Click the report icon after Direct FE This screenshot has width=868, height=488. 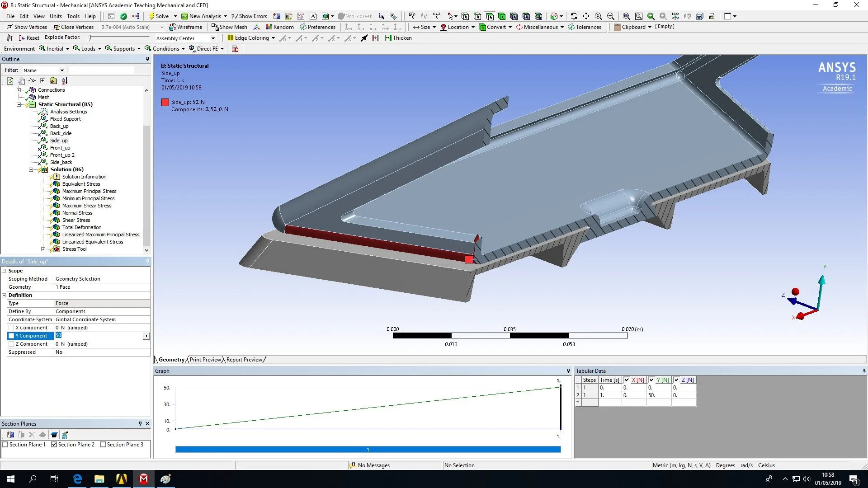[x=235, y=49]
